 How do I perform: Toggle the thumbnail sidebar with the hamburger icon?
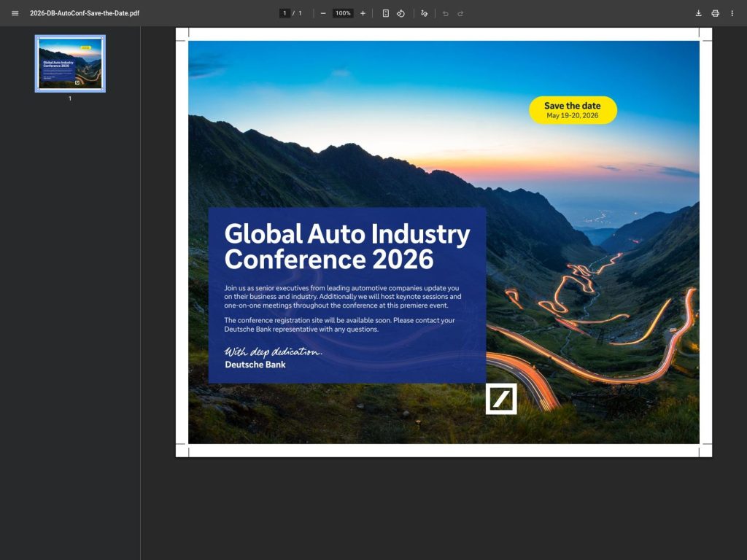(x=15, y=12)
